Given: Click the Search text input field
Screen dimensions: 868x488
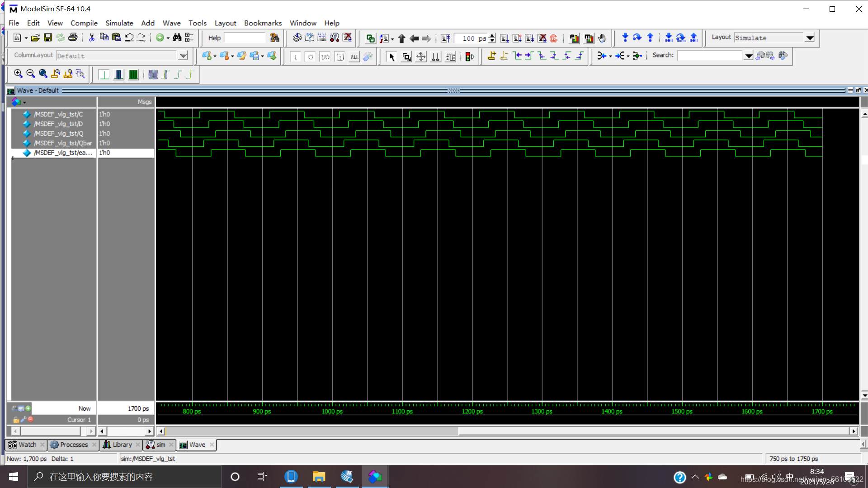Looking at the screenshot, I should click(x=710, y=56).
